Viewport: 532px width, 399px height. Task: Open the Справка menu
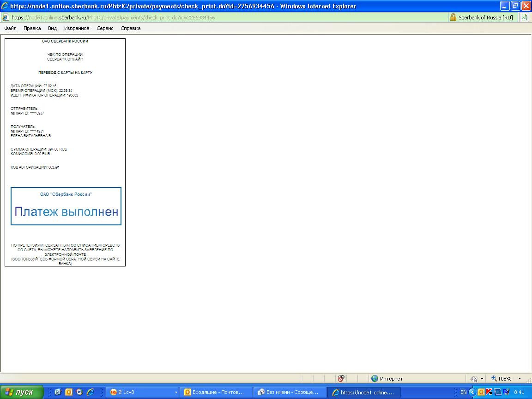[x=131, y=28]
